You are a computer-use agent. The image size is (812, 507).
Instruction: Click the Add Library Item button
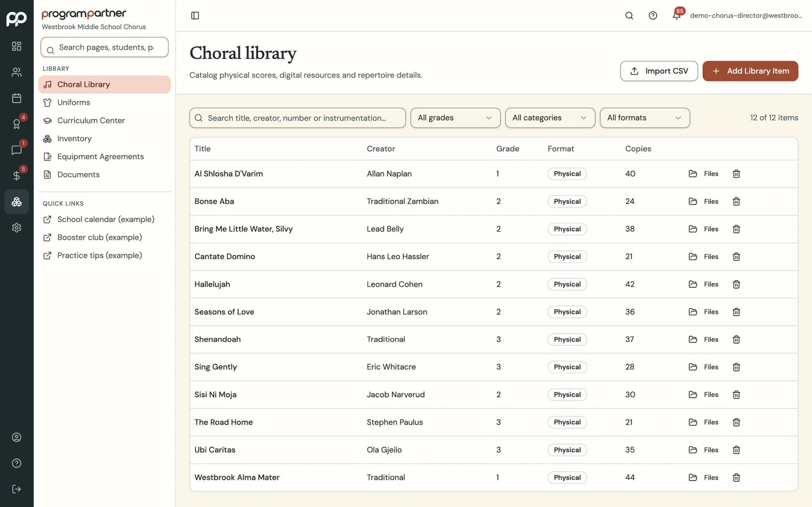click(x=750, y=71)
